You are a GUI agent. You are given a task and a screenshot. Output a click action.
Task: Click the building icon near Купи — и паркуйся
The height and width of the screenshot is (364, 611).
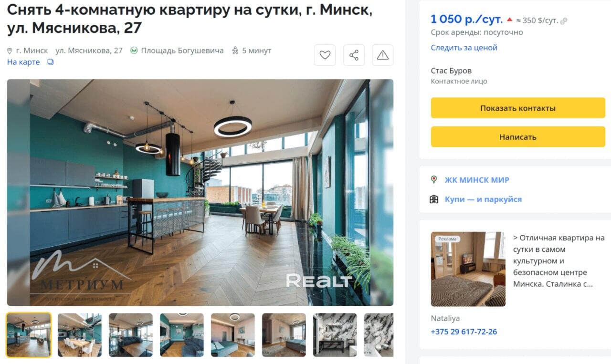[434, 199]
